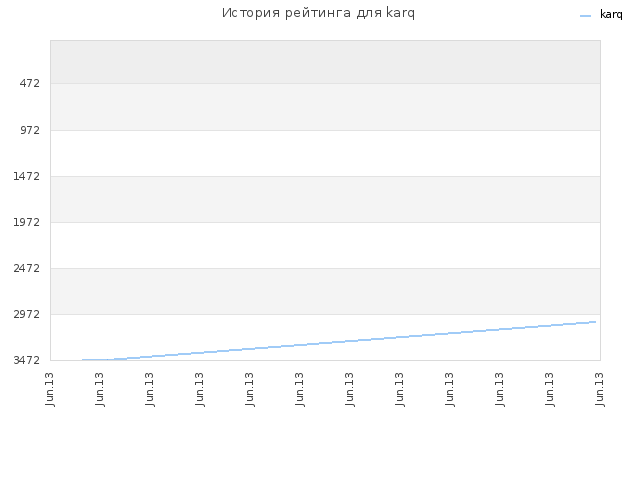The height and width of the screenshot is (480, 640).
Task: Click gray plot band between 1472 and 1972
Action: click(325, 200)
